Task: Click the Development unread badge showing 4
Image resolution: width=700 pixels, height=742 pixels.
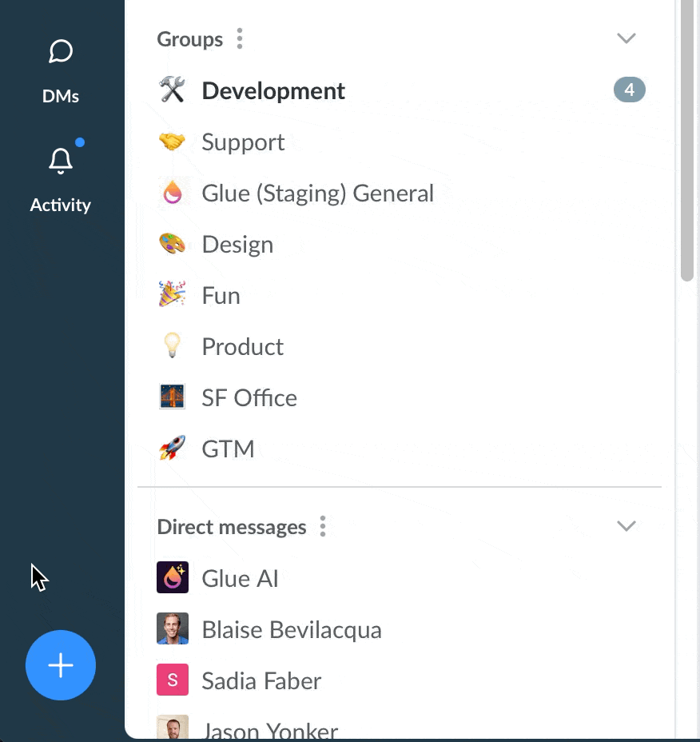Action: pos(629,90)
